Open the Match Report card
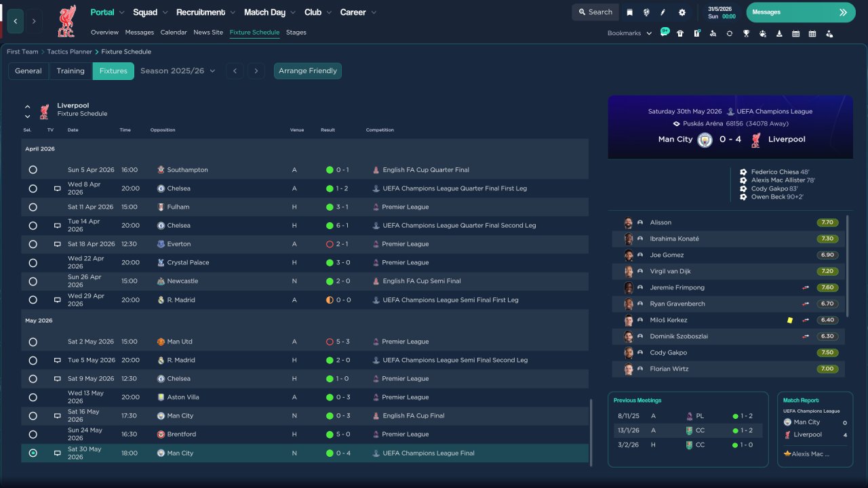The height and width of the screenshot is (488, 868). point(815,429)
